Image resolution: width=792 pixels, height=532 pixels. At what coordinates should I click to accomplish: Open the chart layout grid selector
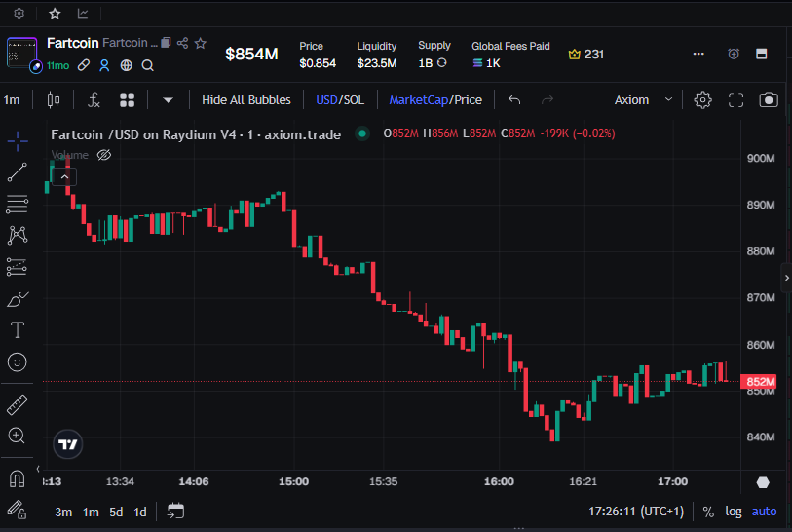tap(128, 100)
